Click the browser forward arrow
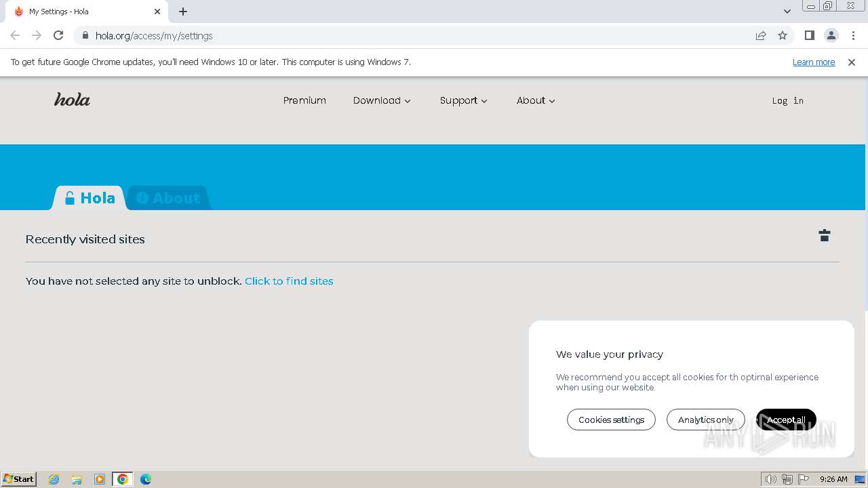 coord(37,35)
